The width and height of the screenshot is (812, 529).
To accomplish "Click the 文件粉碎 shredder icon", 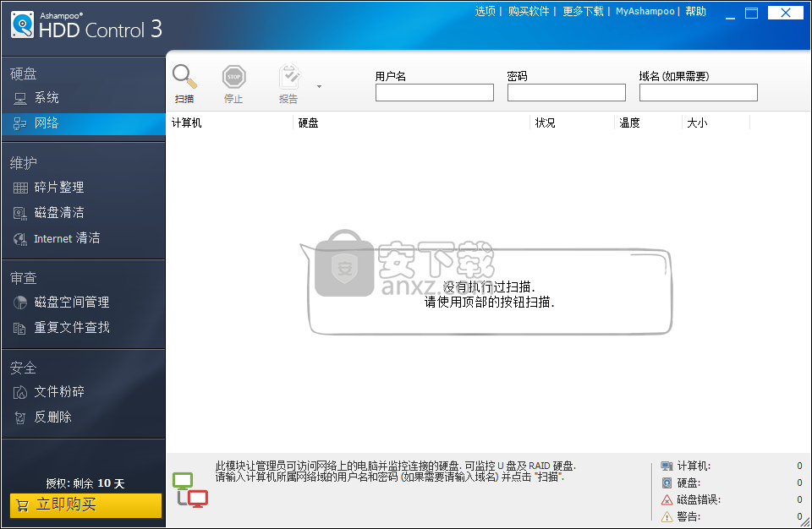I will coord(20,392).
